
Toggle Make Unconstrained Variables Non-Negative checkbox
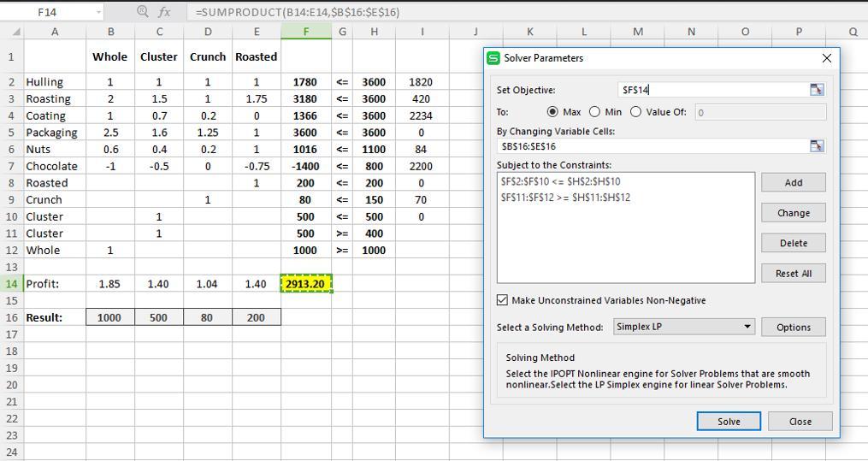pos(502,300)
